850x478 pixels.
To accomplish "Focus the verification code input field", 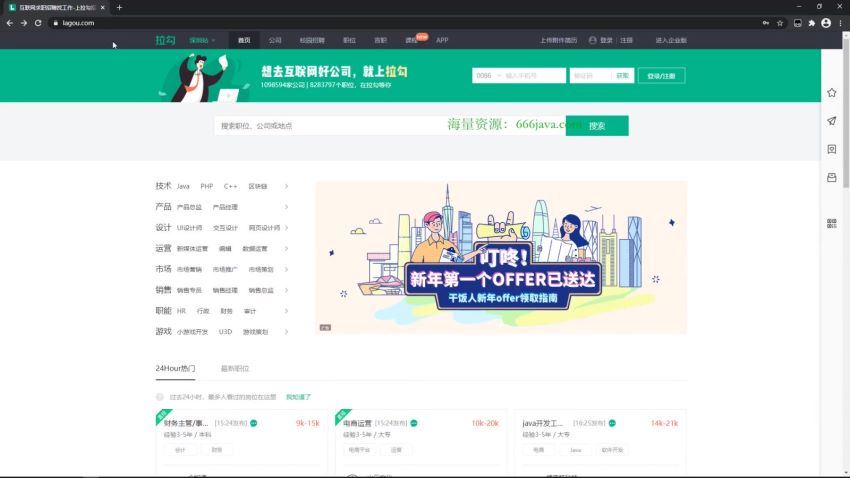I will point(590,76).
